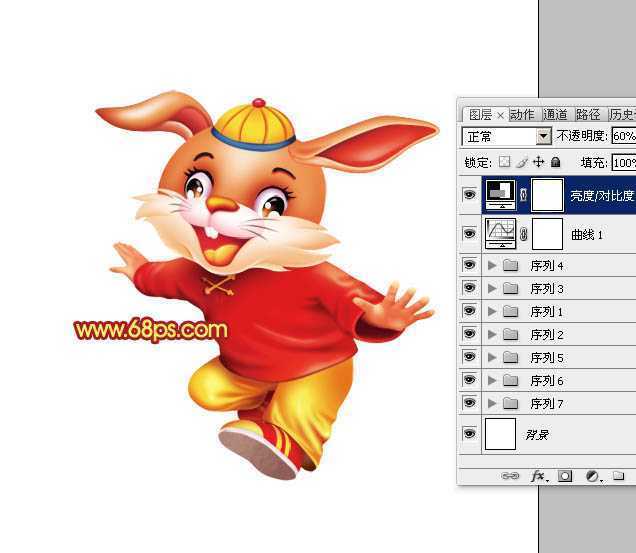
Task: Expand the 序列 3 group
Action: (x=492, y=289)
